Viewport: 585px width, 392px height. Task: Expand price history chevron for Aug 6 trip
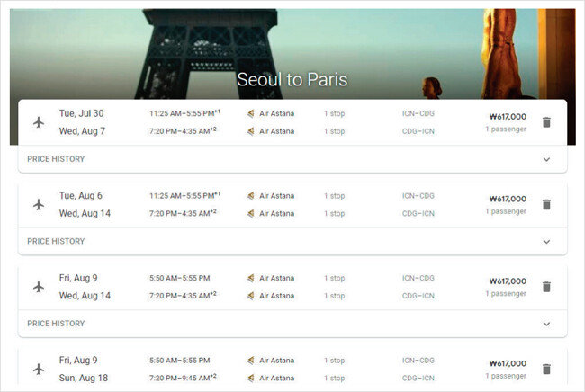click(546, 242)
